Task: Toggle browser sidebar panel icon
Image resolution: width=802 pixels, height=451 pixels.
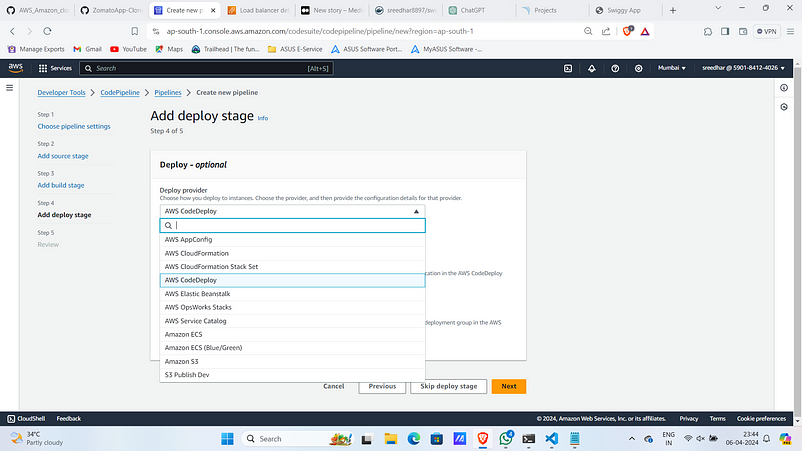Action: [725, 31]
